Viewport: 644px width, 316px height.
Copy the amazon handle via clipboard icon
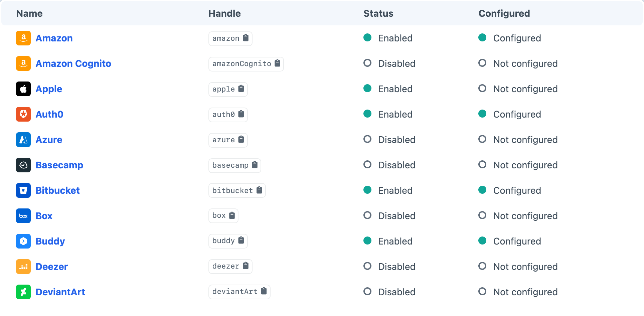[246, 38]
